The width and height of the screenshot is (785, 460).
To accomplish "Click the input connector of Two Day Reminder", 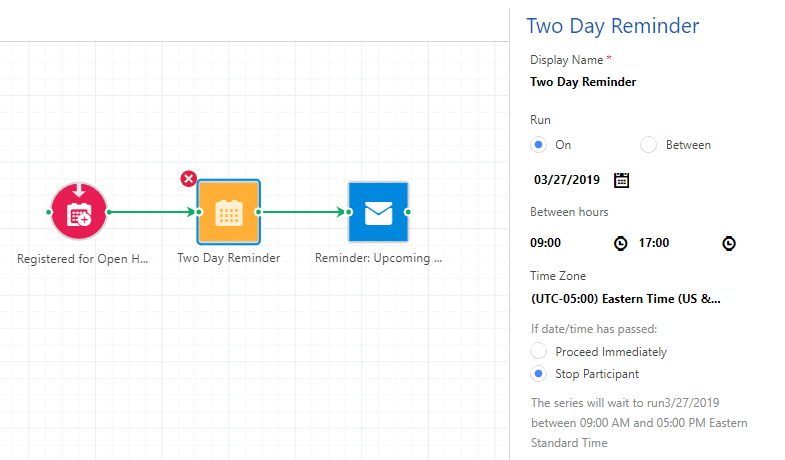I will (x=199, y=212).
